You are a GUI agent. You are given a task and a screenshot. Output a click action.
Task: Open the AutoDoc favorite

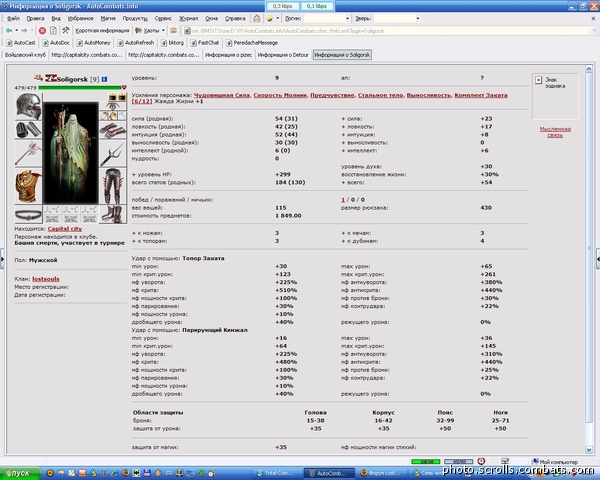56,42
